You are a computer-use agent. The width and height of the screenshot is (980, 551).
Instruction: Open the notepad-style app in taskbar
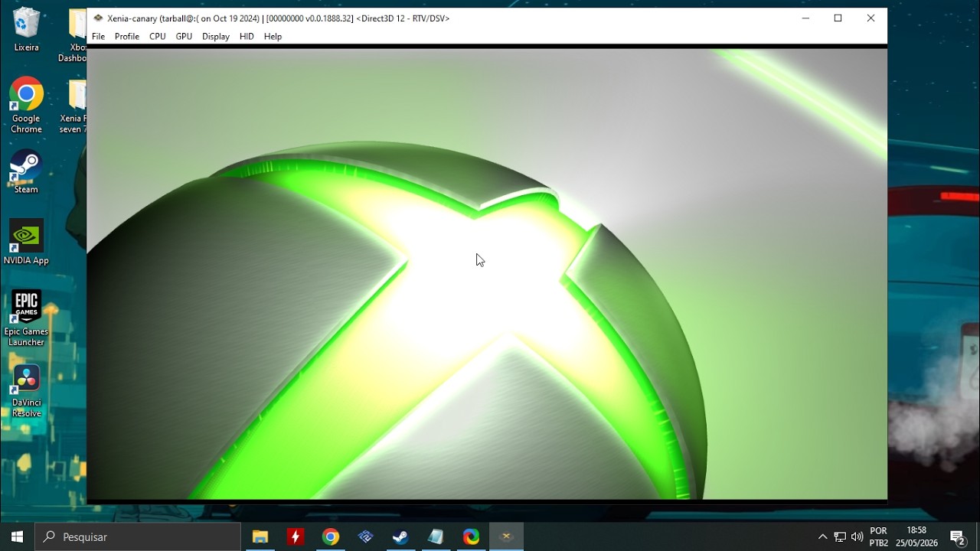coord(436,536)
